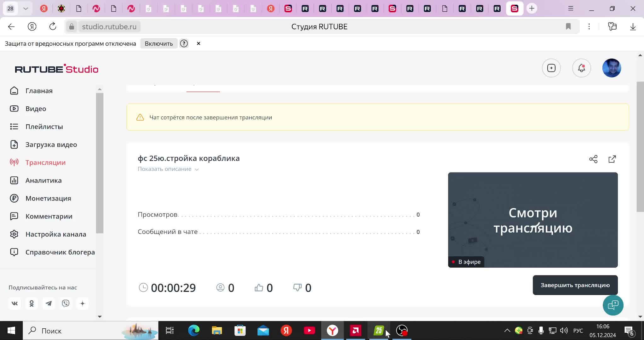Image resolution: width=644 pixels, height=340 pixels.
Task: Open the support chat bubble
Action: [613, 305]
